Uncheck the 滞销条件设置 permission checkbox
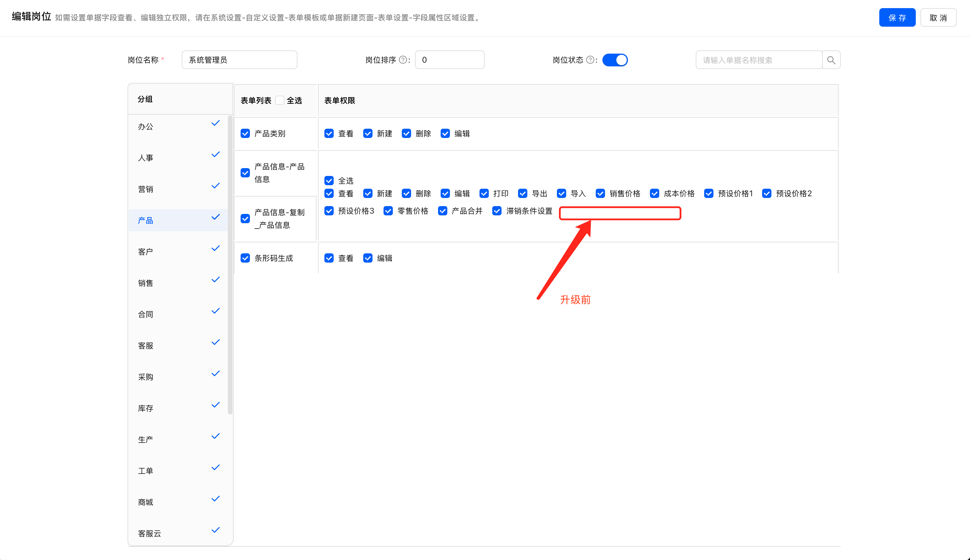The height and width of the screenshot is (560, 970). (x=497, y=211)
